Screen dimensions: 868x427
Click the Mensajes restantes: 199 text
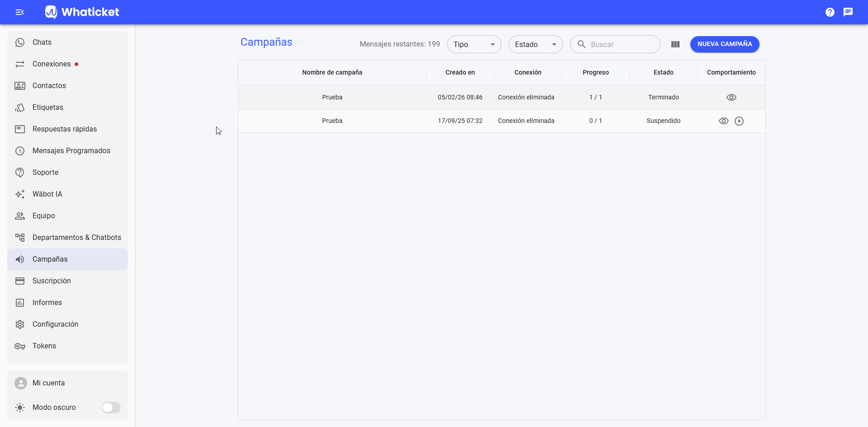click(400, 44)
